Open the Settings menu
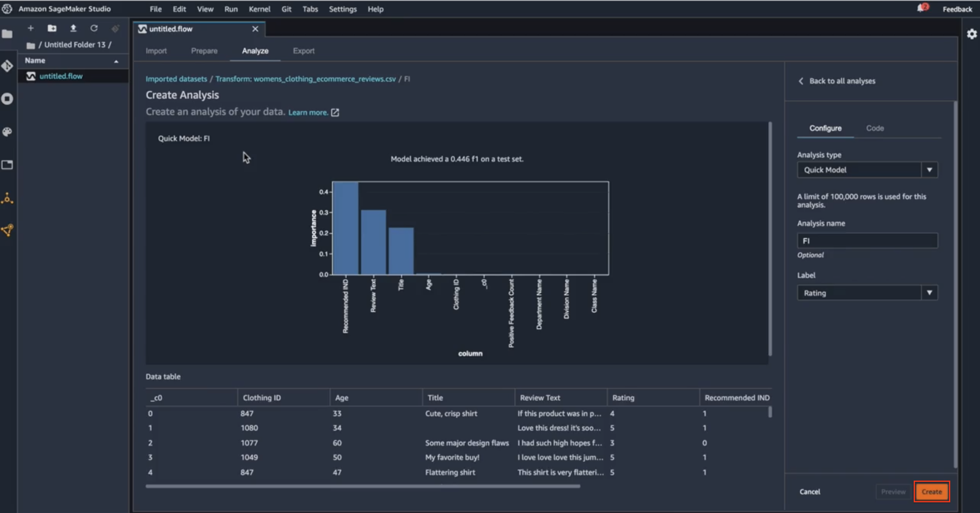 [x=343, y=9]
